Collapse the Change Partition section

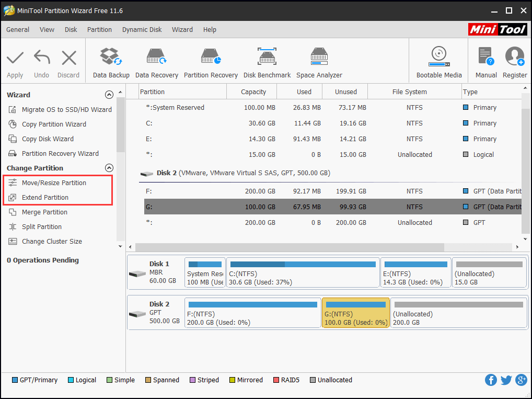(x=109, y=168)
